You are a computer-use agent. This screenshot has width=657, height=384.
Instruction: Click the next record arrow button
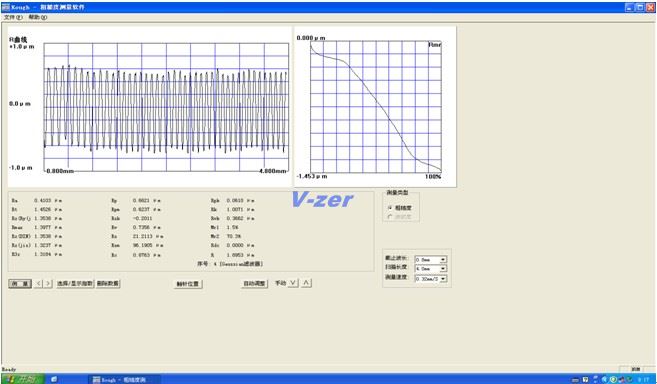48,284
